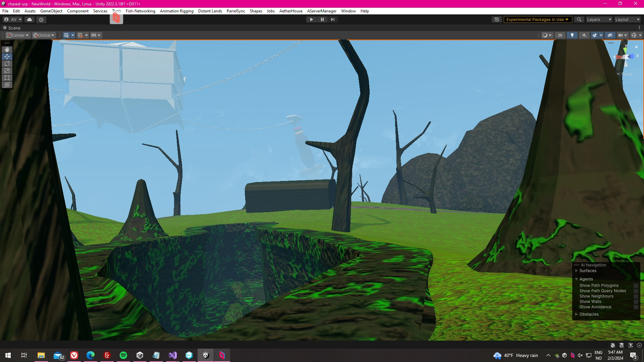The image size is (644, 362).
Task: Open the global search magnifier icon
Action: click(579, 19)
